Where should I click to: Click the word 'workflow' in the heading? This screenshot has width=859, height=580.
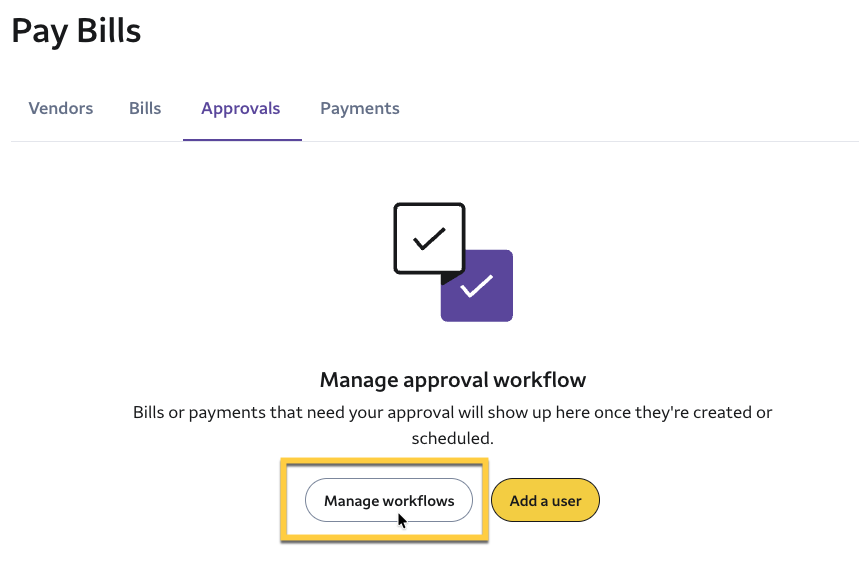coord(540,380)
